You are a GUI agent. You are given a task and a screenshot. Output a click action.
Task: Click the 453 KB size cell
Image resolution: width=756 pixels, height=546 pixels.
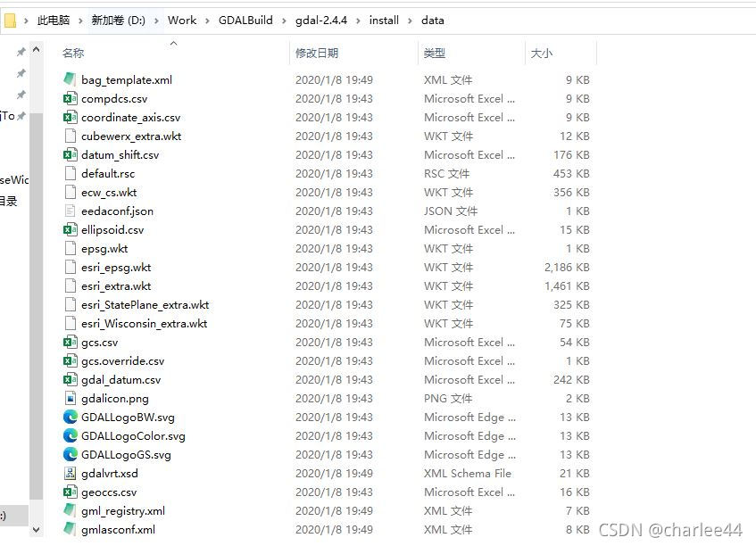coord(571,173)
